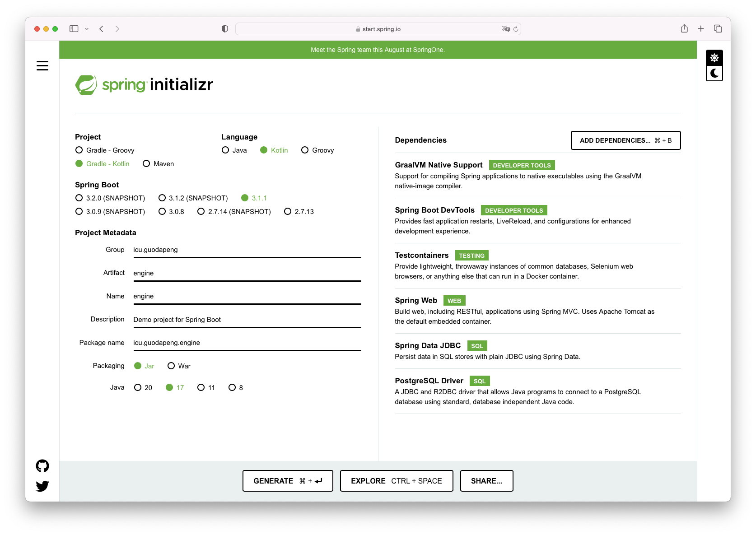This screenshot has width=756, height=535.
Task: Open a new tab
Action: click(x=701, y=29)
